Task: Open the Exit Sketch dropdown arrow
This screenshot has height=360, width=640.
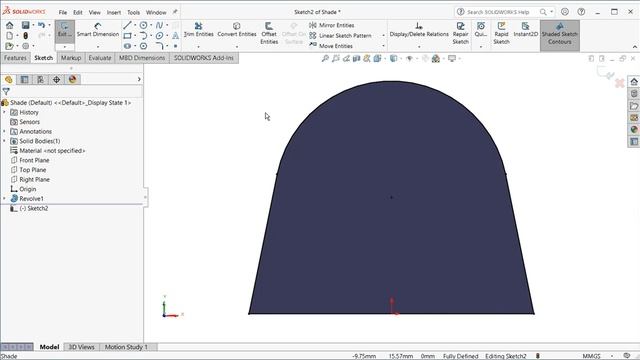Action: (64, 47)
